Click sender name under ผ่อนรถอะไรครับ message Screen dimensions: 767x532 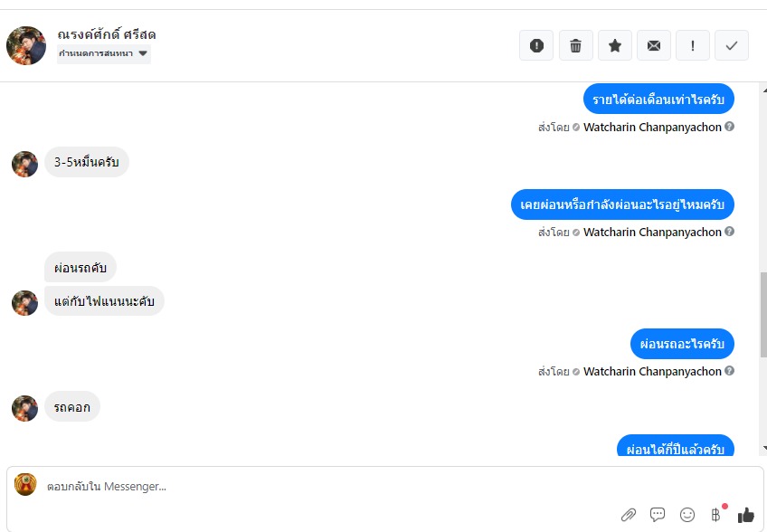pos(652,372)
